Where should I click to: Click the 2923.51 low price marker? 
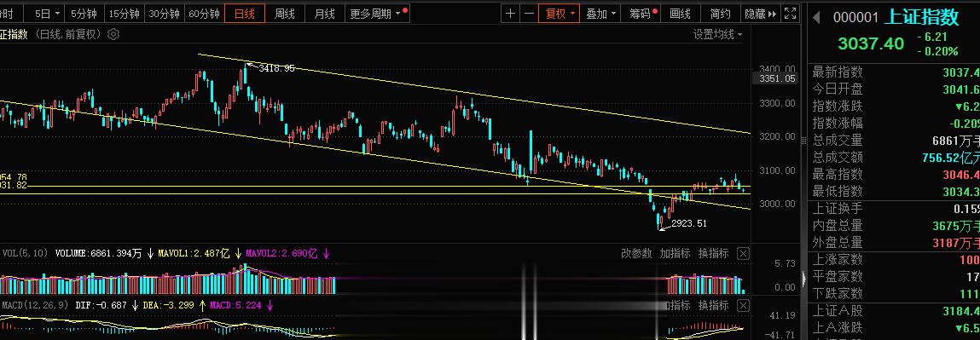tap(688, 223)
